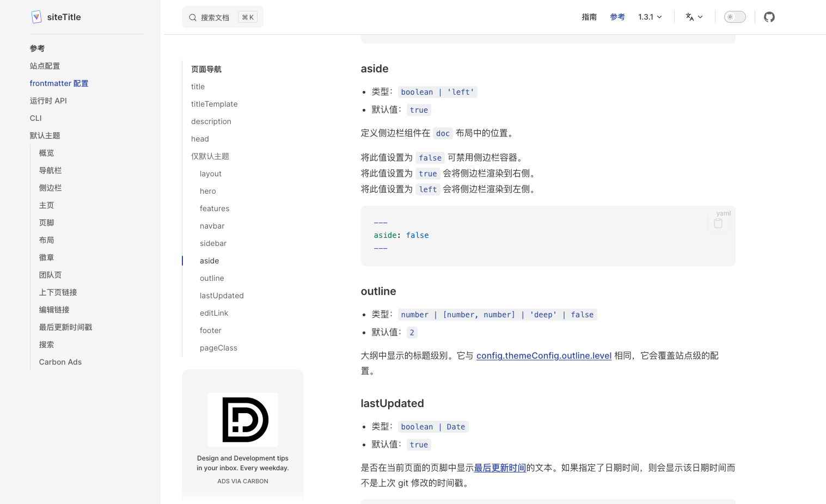Open Carbon Ads sidebar entry

pyautogui.click(x=60, y=362)
